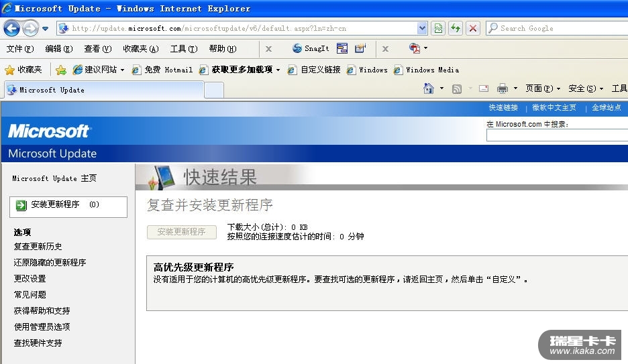
Task: Open the 帮助(H) menu
Action: point(223,49)
